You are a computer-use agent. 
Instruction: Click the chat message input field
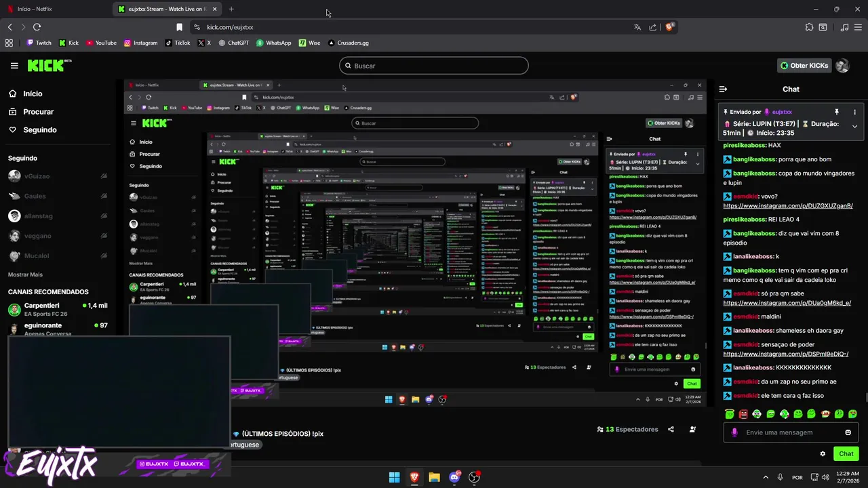pyautogui.click(x=790, y=432)
